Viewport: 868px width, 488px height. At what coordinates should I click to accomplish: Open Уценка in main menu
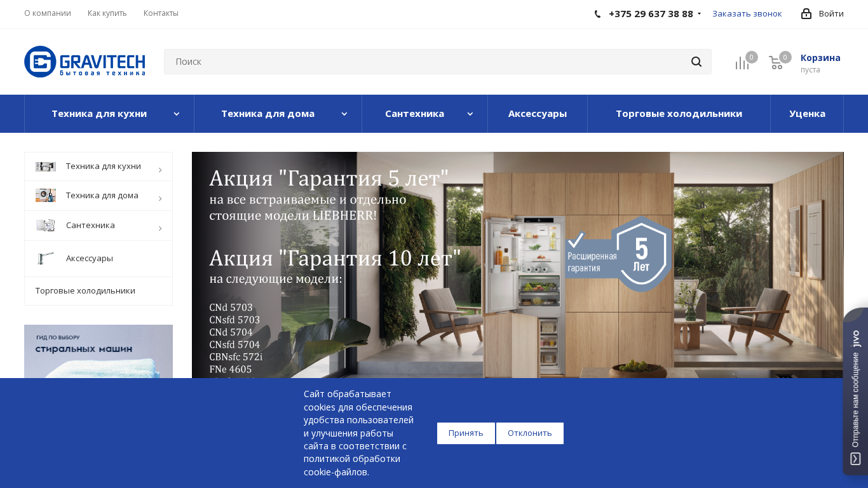[x=807, y=114]
